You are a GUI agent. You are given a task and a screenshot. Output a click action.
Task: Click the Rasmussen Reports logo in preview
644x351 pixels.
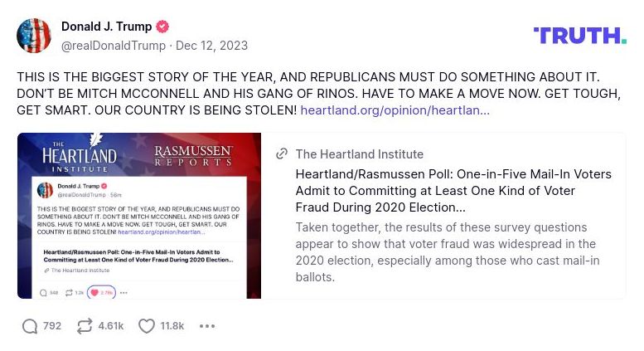(x=195, y=155)
